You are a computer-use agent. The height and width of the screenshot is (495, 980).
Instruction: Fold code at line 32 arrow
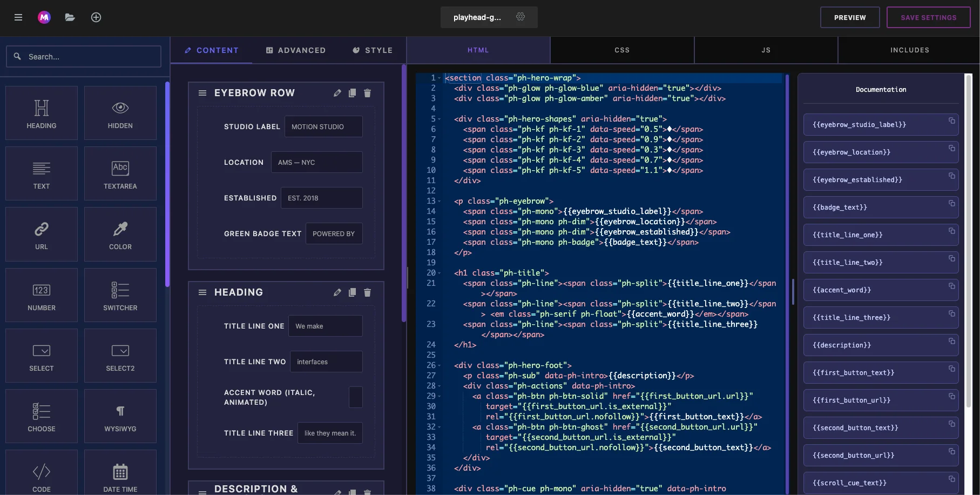pyautogui.click(x=439, y=427)
